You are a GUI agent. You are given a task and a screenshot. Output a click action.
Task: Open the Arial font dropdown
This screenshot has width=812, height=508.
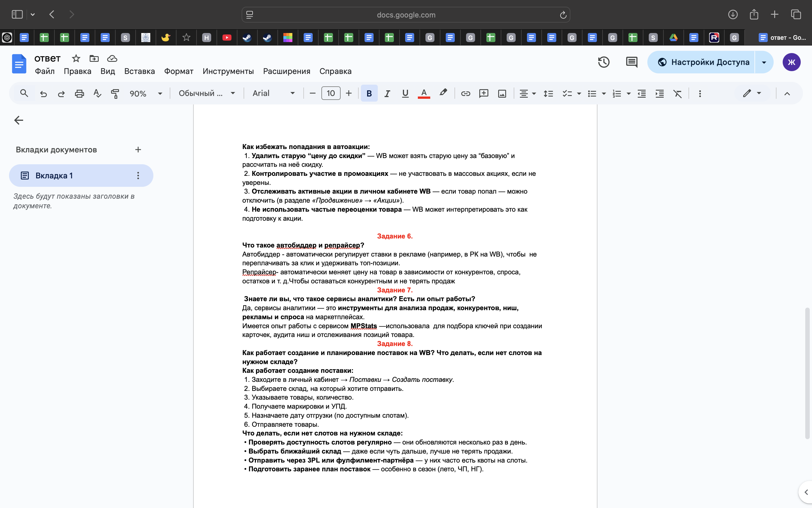(273, 93)
